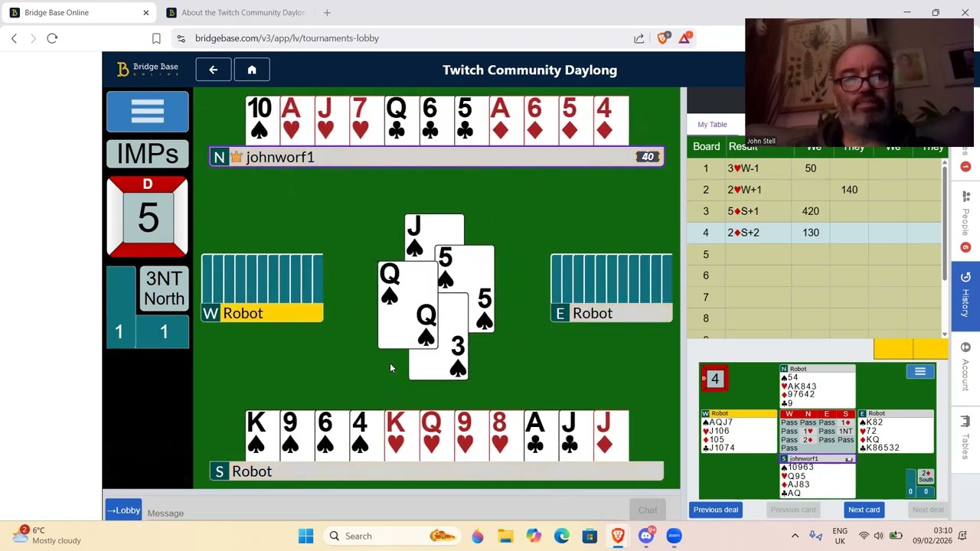
Task: Open the share page icon in address bar
Action: point(639,38)
